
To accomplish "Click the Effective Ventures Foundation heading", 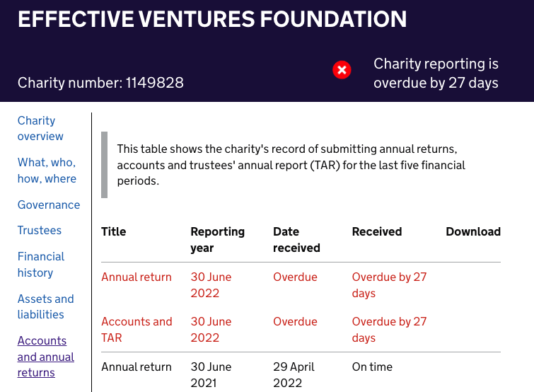I will (x=212, y=19).
